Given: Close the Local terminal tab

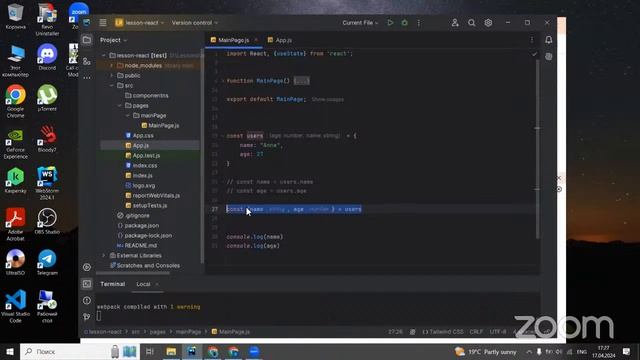Looking at the screenshot, I should (x=157, y=284).
